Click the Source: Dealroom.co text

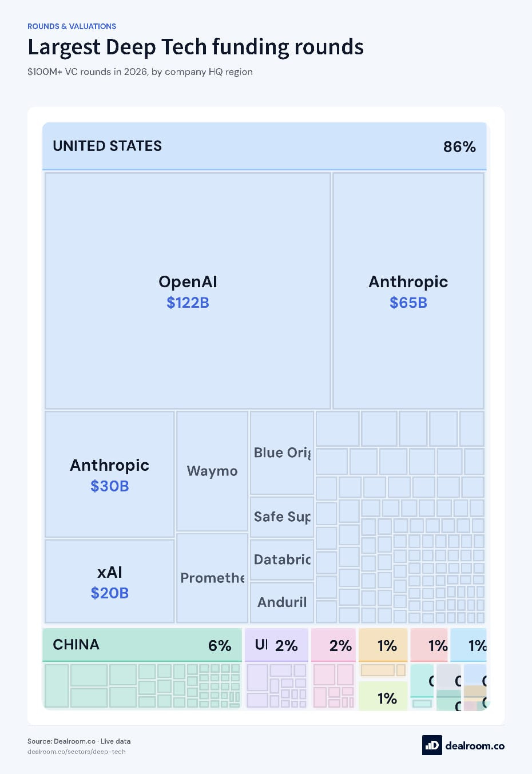click(61, 741)
